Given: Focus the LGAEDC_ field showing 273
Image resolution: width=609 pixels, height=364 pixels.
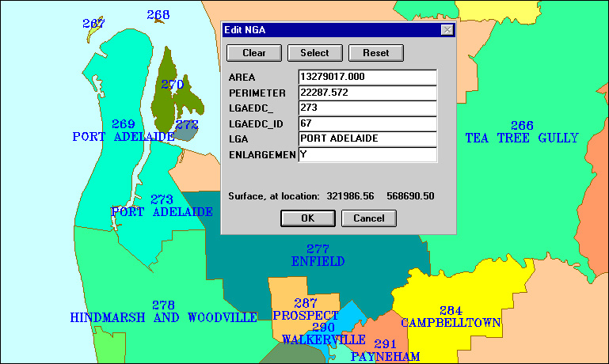Looking at the screenshot, I should coord(367,108).
